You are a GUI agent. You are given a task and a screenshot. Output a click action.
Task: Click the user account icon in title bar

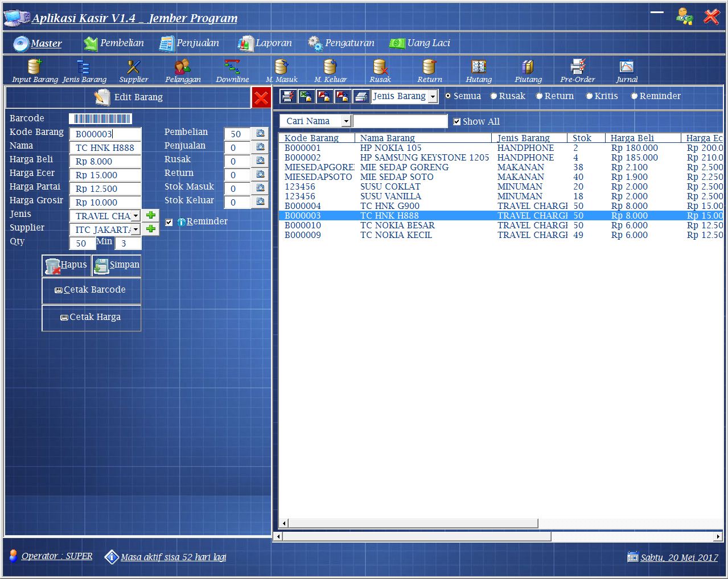click(685, 16)
